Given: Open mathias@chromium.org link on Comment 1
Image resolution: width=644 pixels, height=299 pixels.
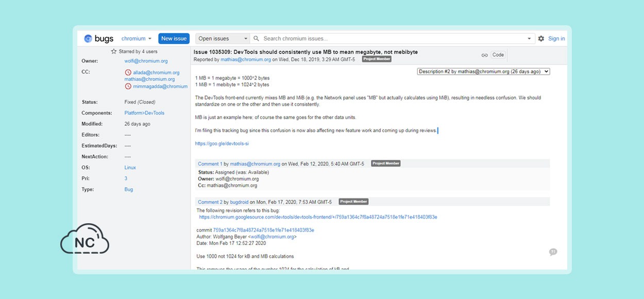Looking at the screenshot, I should click(255, 164).
